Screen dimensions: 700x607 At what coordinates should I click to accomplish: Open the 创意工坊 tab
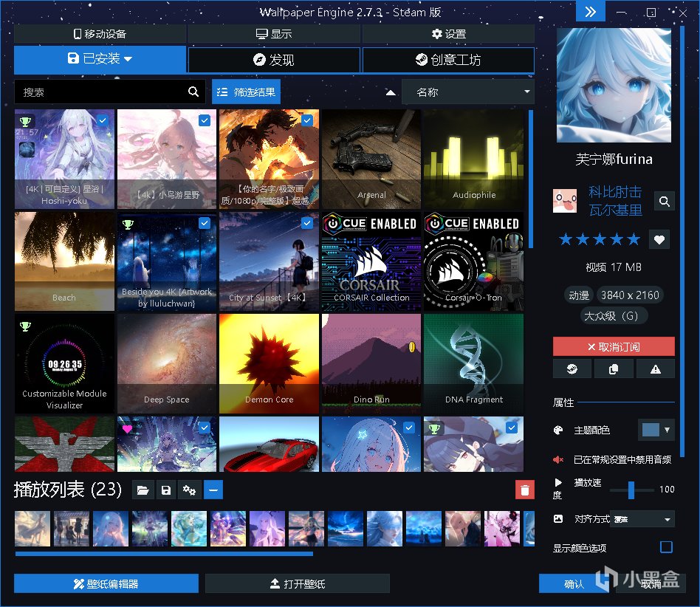449,60
